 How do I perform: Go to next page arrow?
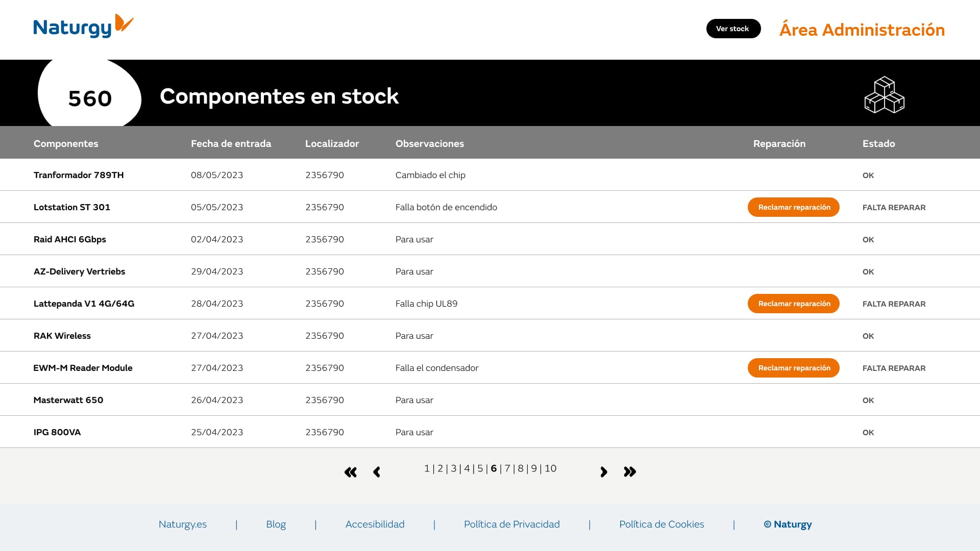click(x=604, y=472)
